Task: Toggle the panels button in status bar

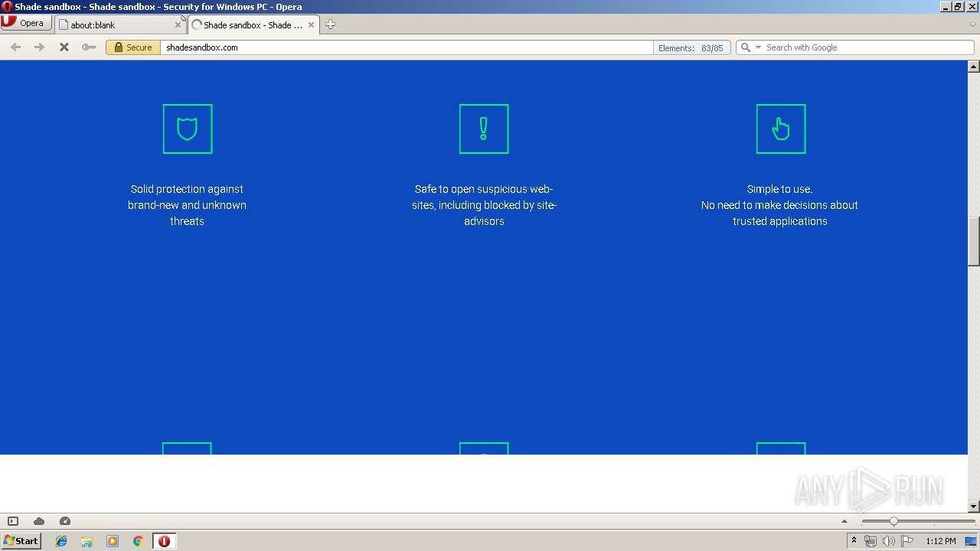Action: click(x=13, y=521)
